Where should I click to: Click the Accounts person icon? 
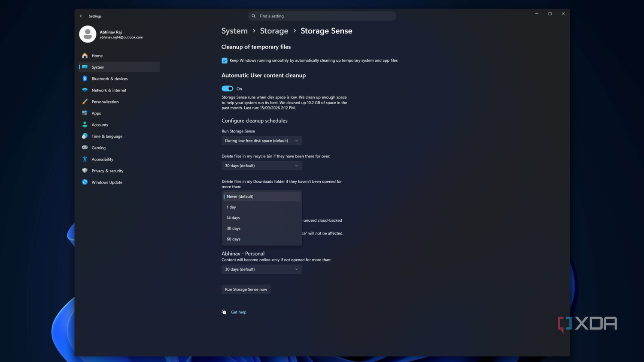85,125
